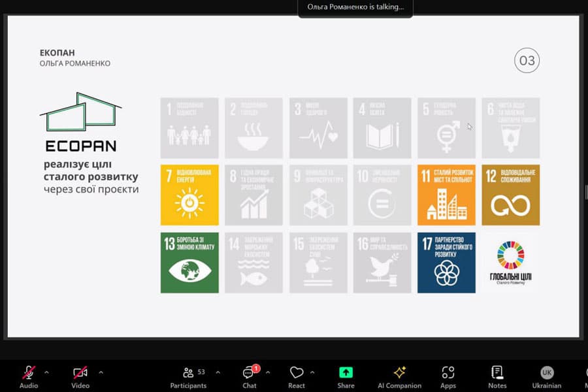Click greyed goal 3 health tile
588x392 pixels.
(318, 128)
